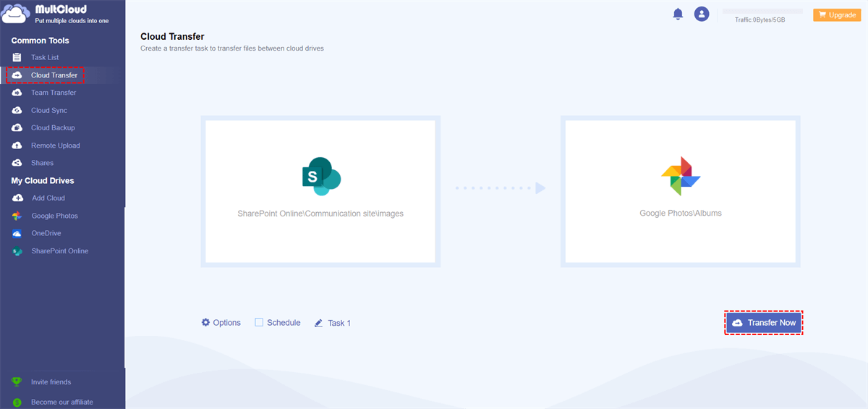
Task: Open Task List in Common Tools
Action: coord(45,57)
